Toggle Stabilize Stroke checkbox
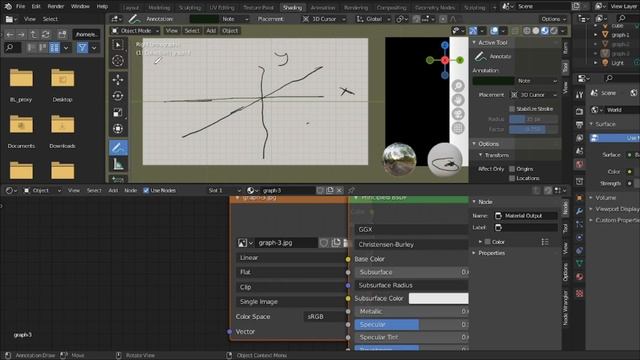Viewport: 640px width, 360px height. point(512,109)
